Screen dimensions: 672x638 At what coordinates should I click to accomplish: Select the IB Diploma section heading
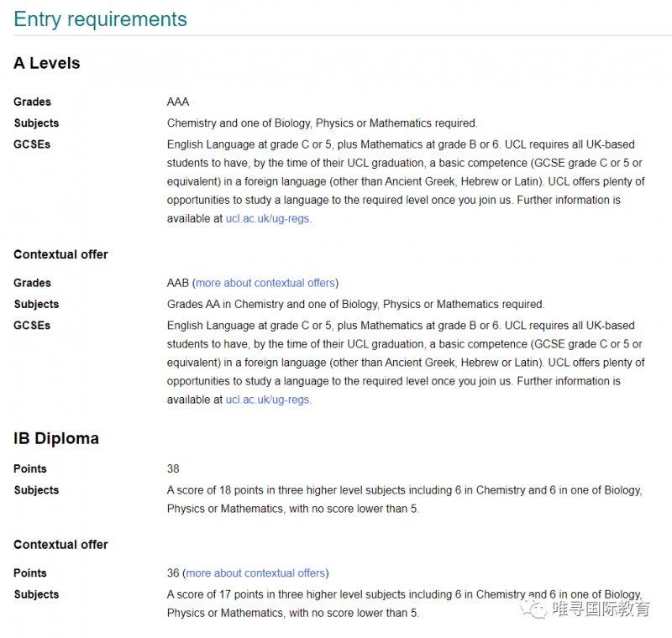[x=56, y=438]
